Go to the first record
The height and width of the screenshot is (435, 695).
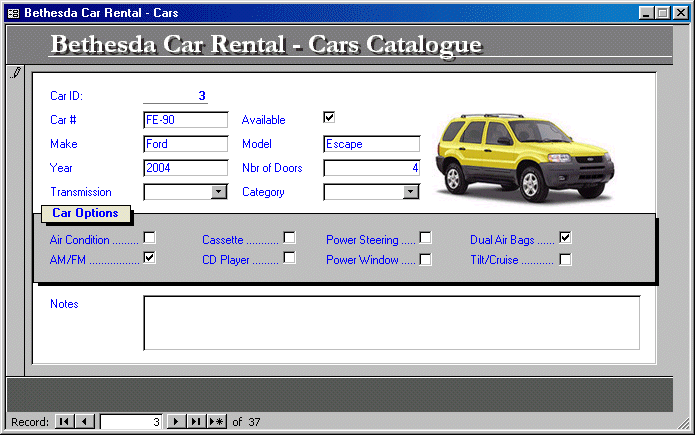[64, 421]
